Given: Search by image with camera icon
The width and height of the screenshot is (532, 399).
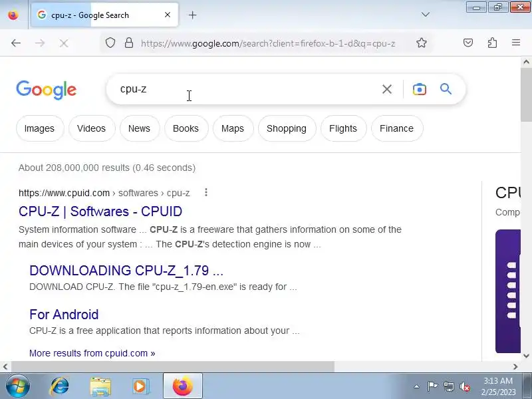Looking at the screenshot, I should [420, 89].
